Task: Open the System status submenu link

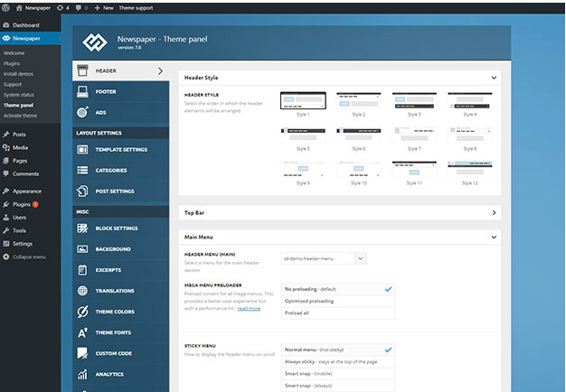Action: [x=19, y=95]
